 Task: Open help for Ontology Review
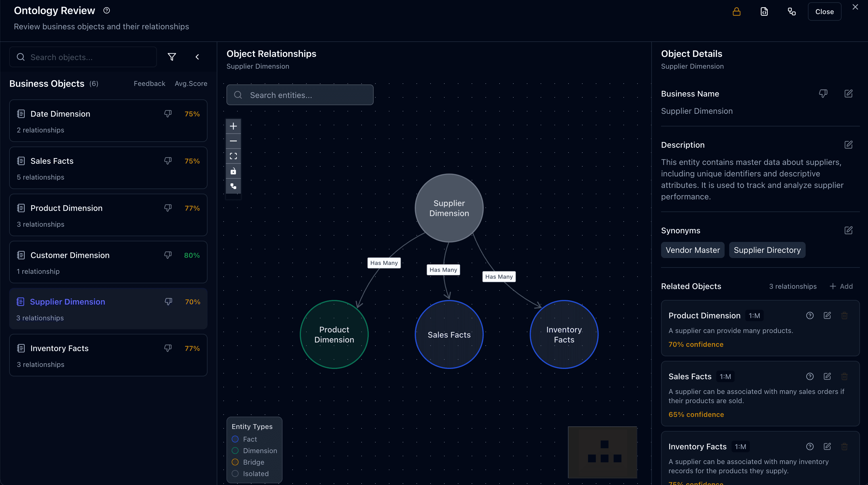coord(106,10)
